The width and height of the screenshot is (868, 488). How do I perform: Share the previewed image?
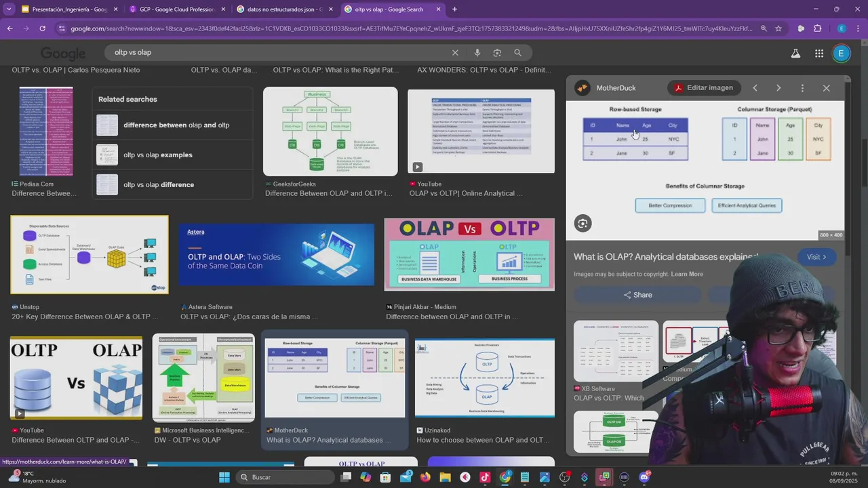click(x=637, y=295)
